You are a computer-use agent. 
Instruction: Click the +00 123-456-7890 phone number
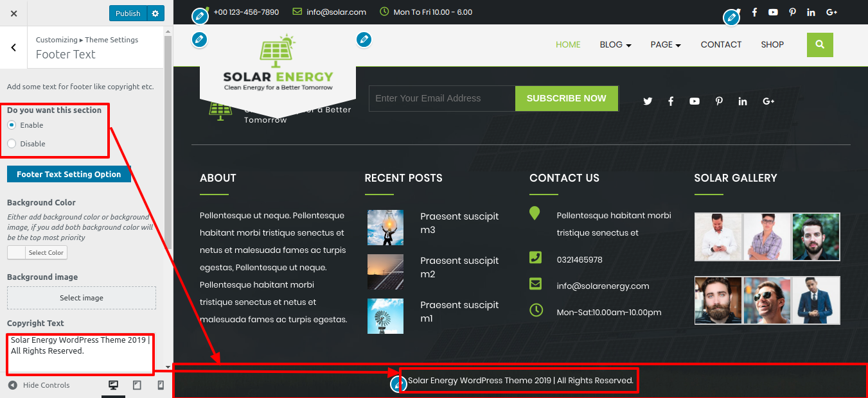246,12
